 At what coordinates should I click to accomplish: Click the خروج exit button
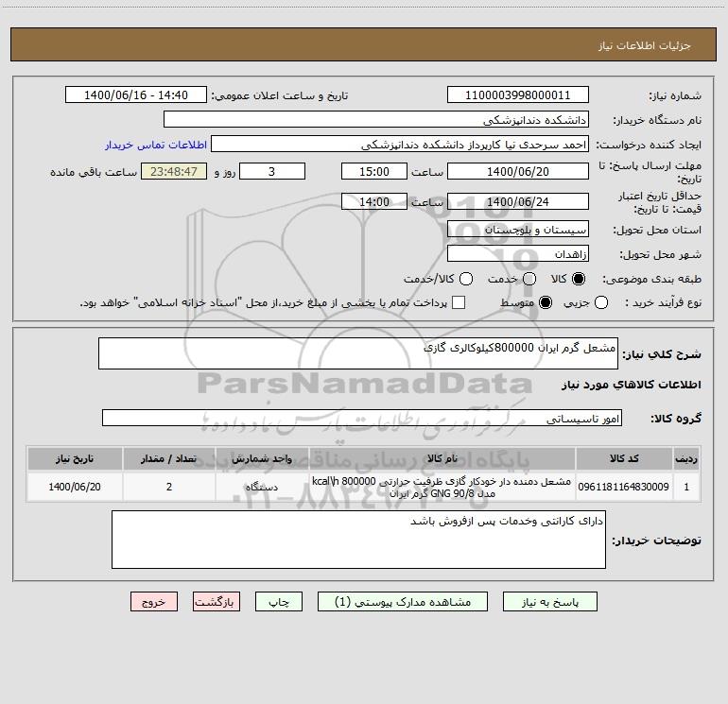point(154,602)
